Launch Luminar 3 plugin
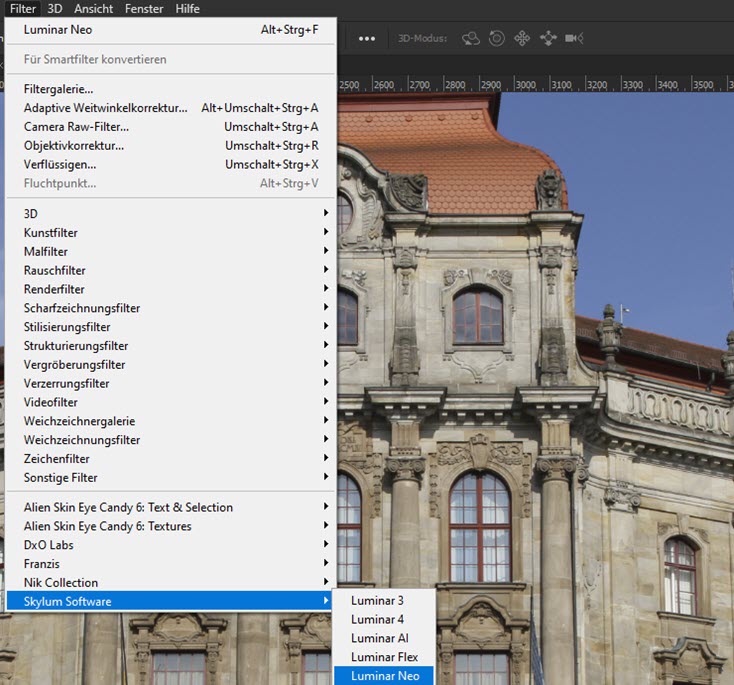Screen dimensions: 734x685 [384, 601]
